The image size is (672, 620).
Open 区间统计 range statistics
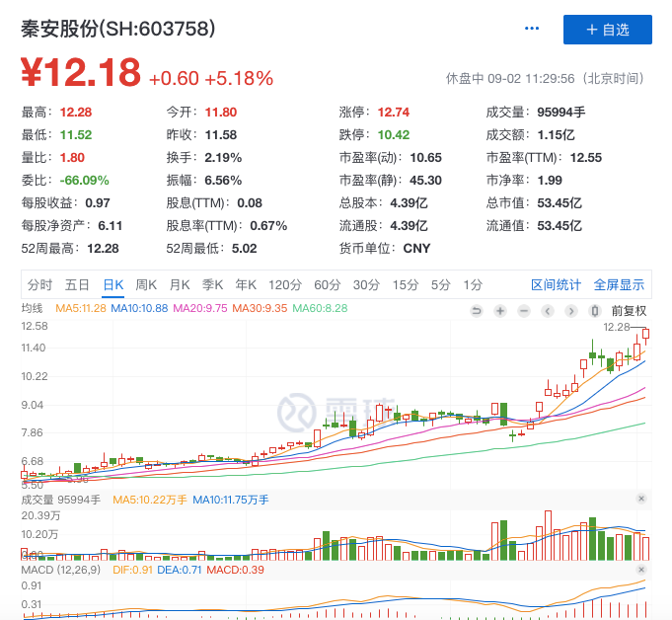click(x=556, y=284)
